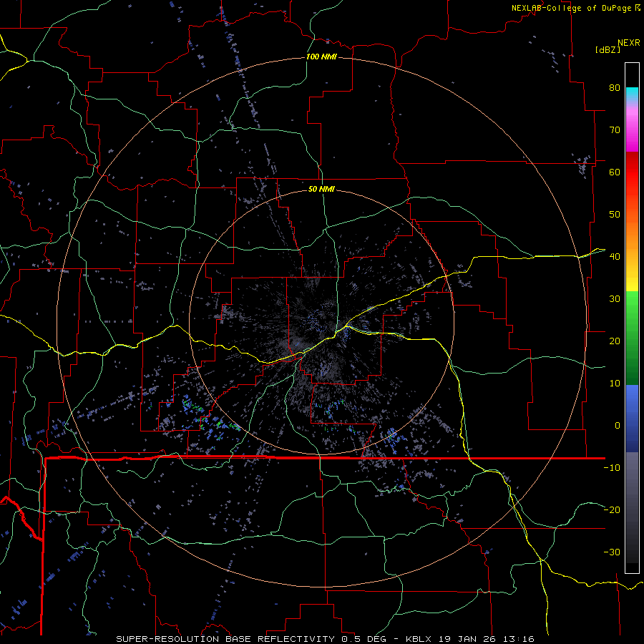
Task: Click the -20 value on dBZ scale
Action: tap(612, 510)
